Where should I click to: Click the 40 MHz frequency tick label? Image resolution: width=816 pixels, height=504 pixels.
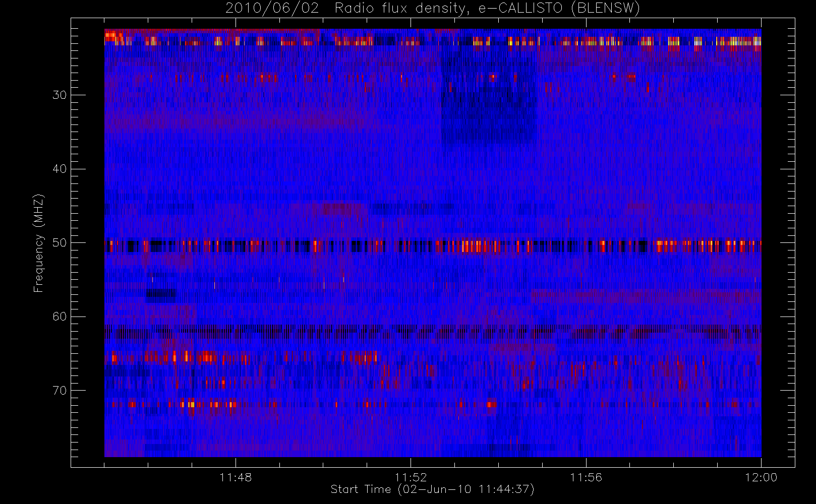pos(60,169)
